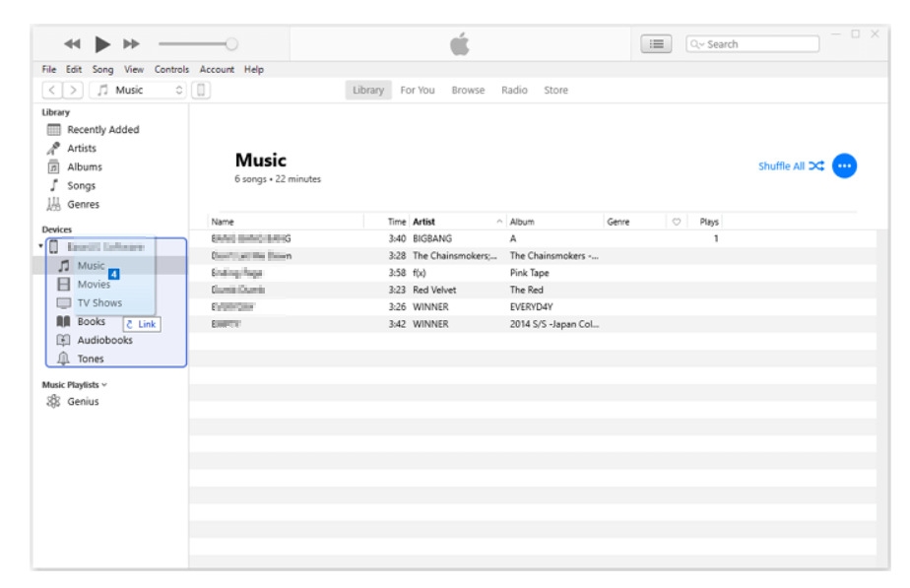Select the Red Velvet artist cell
This screenshot has width=910, height=588.
[434, 290]
